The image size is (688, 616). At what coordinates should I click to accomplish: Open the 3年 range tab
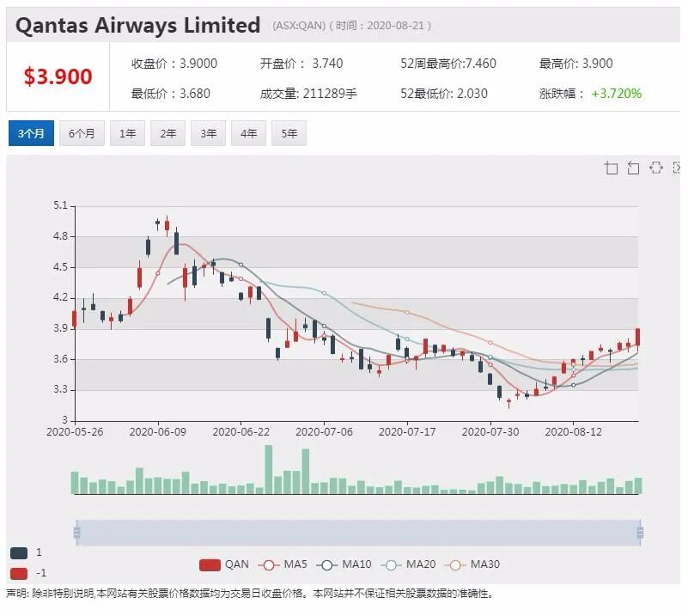tap(209, 133)
